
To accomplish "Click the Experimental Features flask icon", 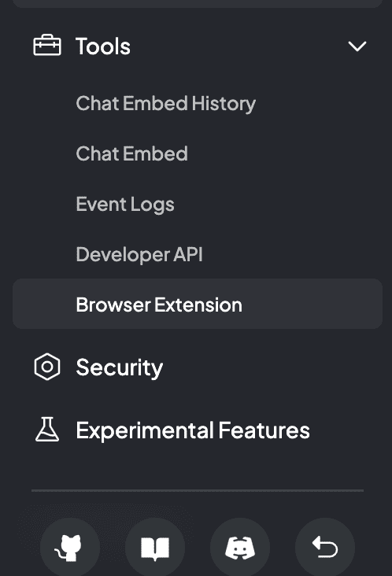I will [x=47, y=429].
